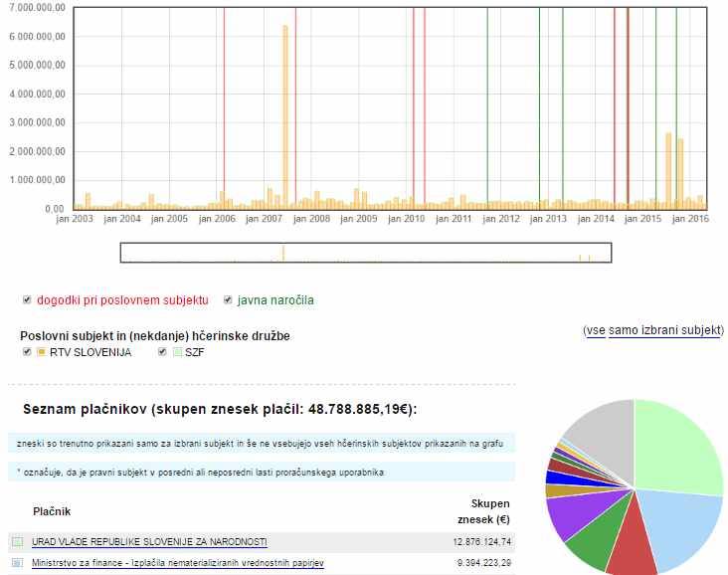Click the tallest orange bar in 2007
This screenshot has width=728, height=575.
tap(285, 119)
